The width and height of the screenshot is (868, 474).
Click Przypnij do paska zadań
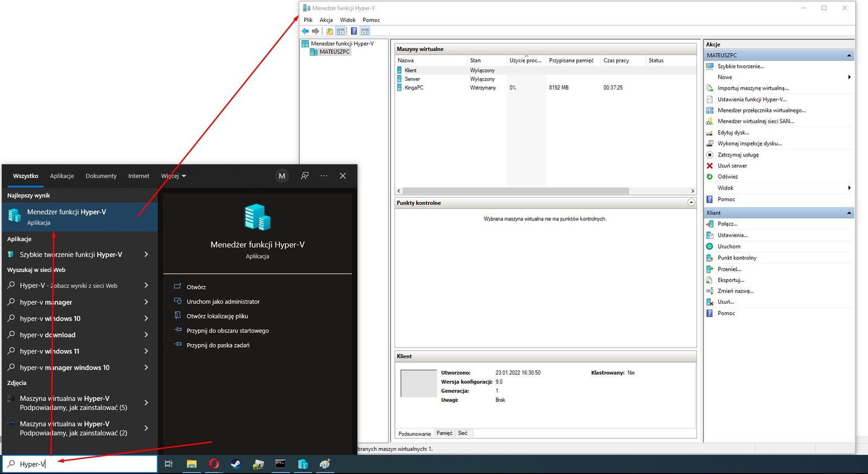click(218, 345)
